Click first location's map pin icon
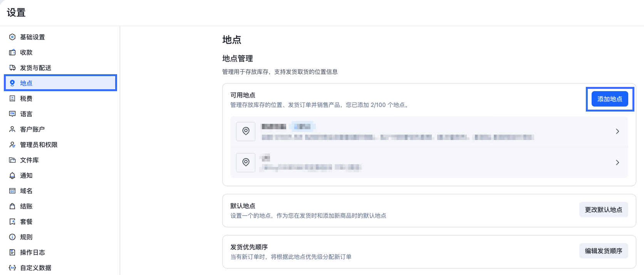 click(x=246, y=132)
